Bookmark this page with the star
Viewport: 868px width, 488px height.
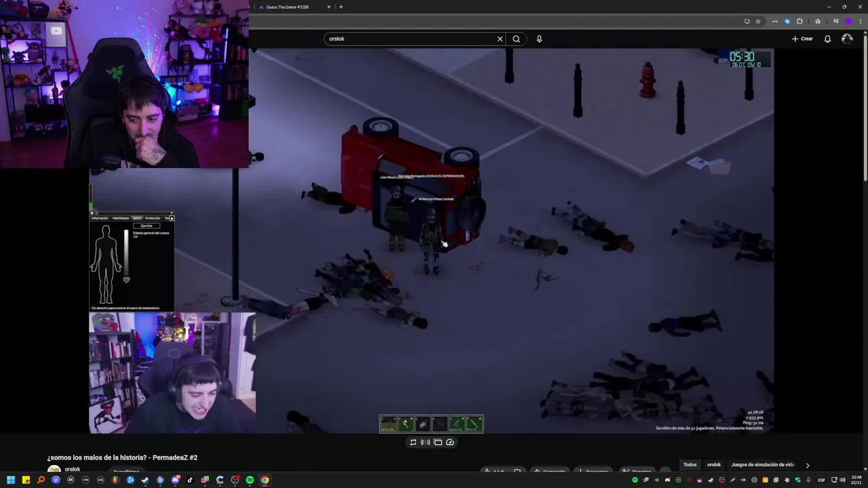pyautogui.click(x=758, y=21)
